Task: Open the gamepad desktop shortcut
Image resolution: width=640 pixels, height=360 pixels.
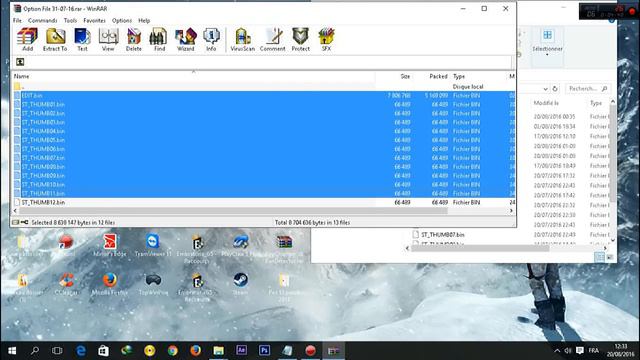Action: click(x=153, y=284)
